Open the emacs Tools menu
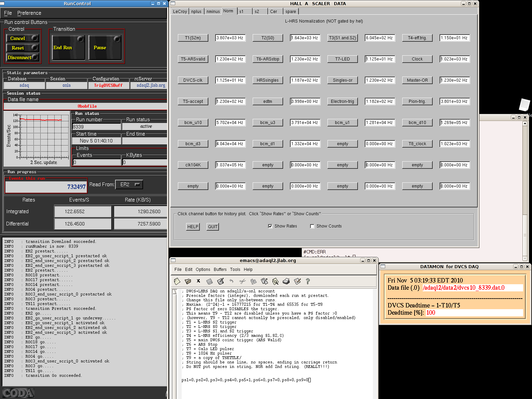532x399 pixels. pos(235,270)
